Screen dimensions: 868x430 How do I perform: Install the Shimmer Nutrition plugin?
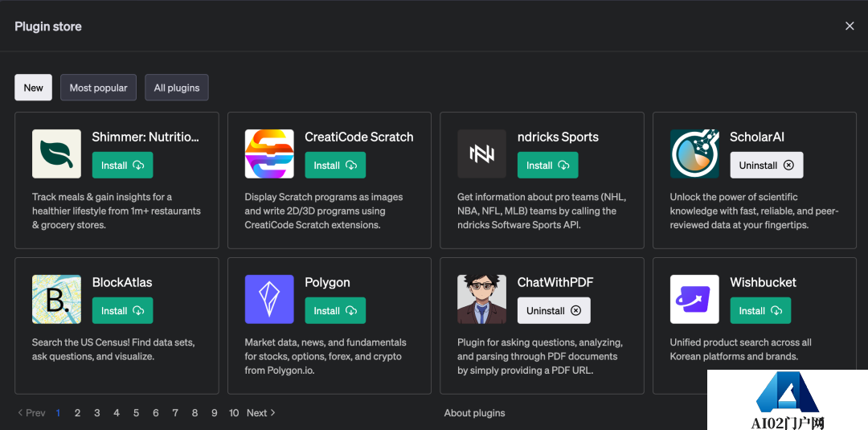pos(122,166)
